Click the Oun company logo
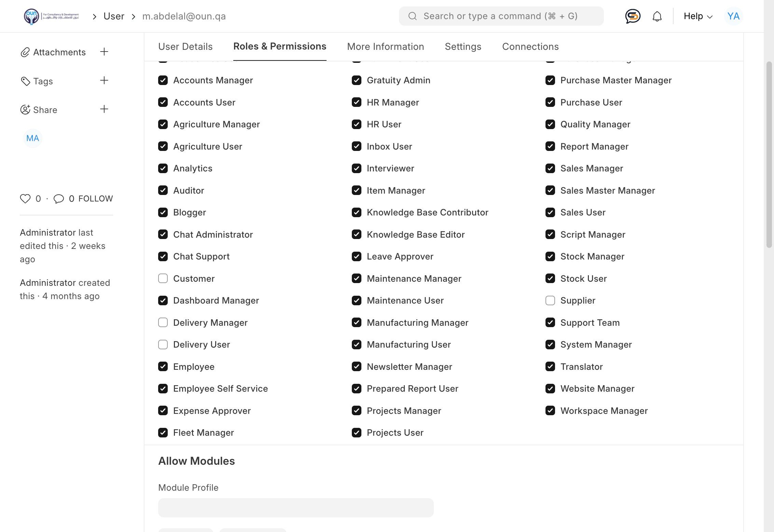The image size is (774, 532). pos(51,16)
